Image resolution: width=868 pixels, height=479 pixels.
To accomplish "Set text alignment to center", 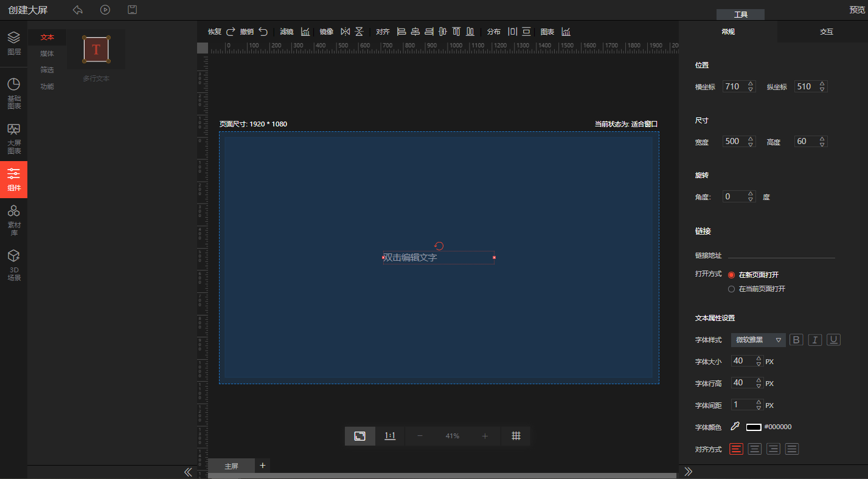I will [x=755, y=449].
